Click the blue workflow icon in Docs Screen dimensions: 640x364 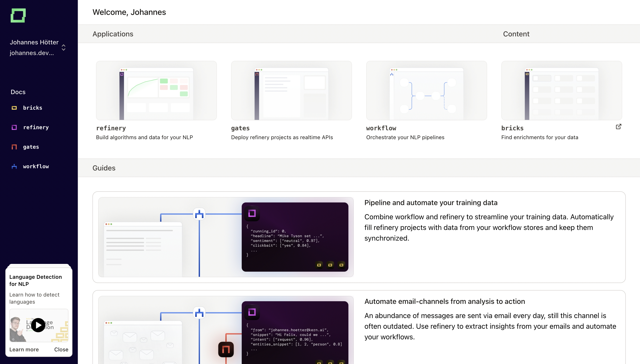(x=14, y=166)
